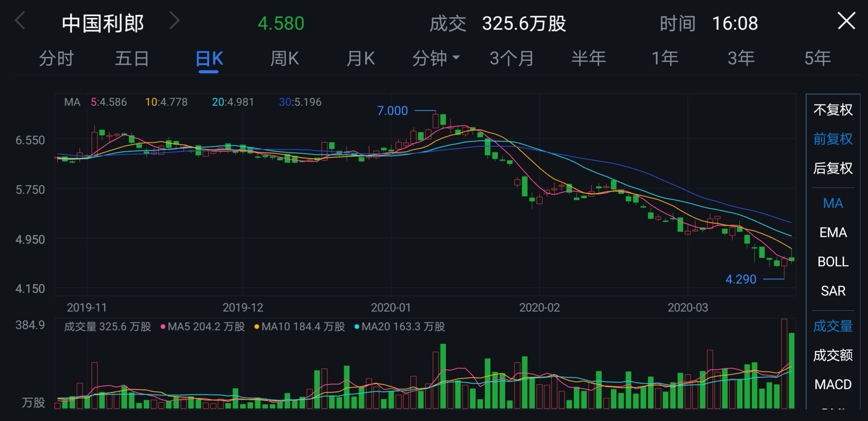Click the 5.750 price axis label

pos(30,190)
